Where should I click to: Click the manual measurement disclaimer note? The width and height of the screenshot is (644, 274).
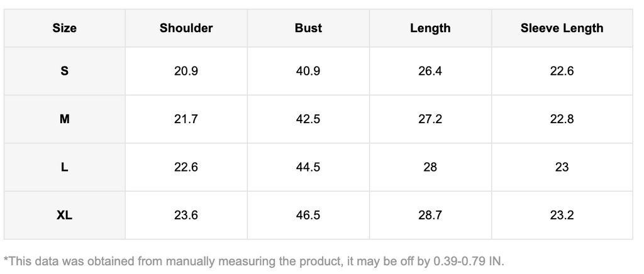[254, 260]
